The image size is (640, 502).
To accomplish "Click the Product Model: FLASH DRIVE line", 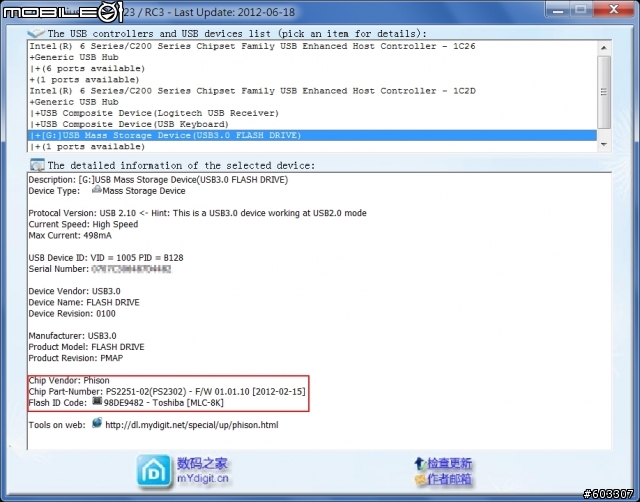I will [x=86, y=347].
